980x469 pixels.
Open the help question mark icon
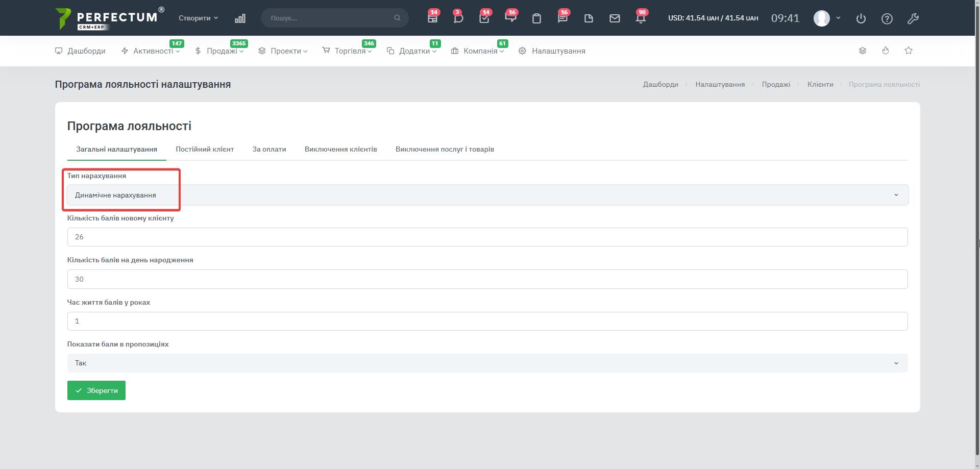tap(887, 18)
